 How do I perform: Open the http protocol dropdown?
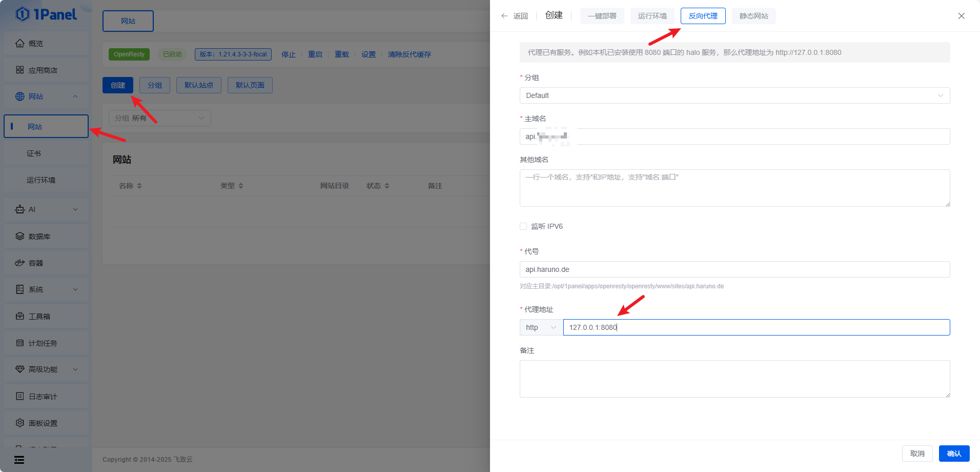[541, 327]
